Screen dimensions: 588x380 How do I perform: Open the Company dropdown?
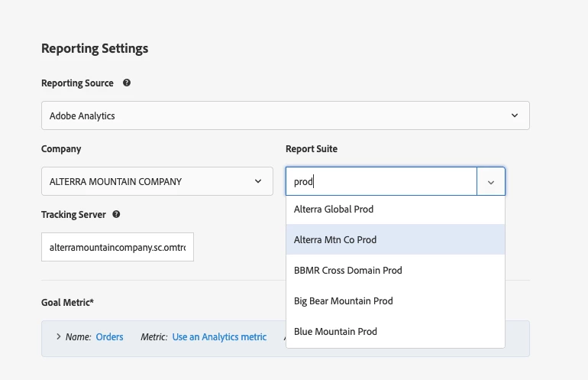pos(257,181)
